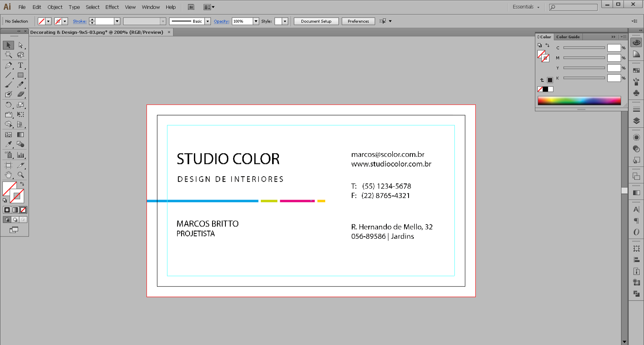Open the Basic brush definition dropdown
Viewport: 644px width, 345px height.
[208, 21]
